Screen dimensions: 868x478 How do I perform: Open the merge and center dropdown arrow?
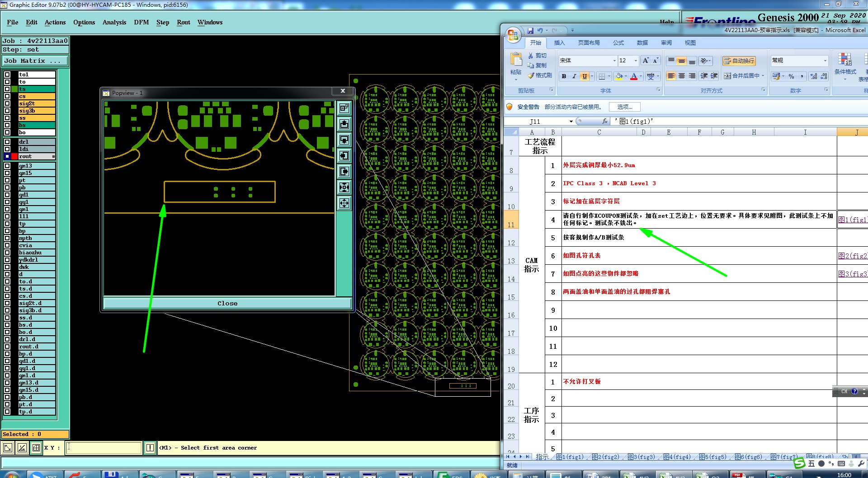(x=763, y=76)
